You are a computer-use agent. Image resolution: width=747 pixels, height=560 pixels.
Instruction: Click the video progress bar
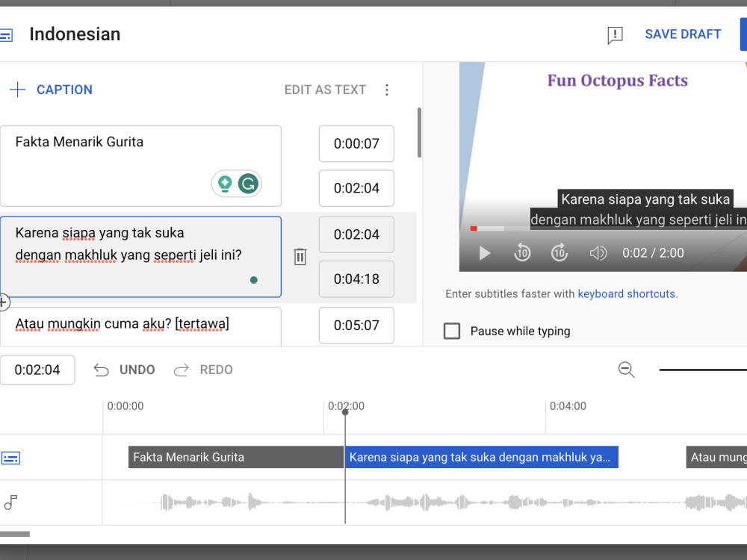[x=608, y=228]
